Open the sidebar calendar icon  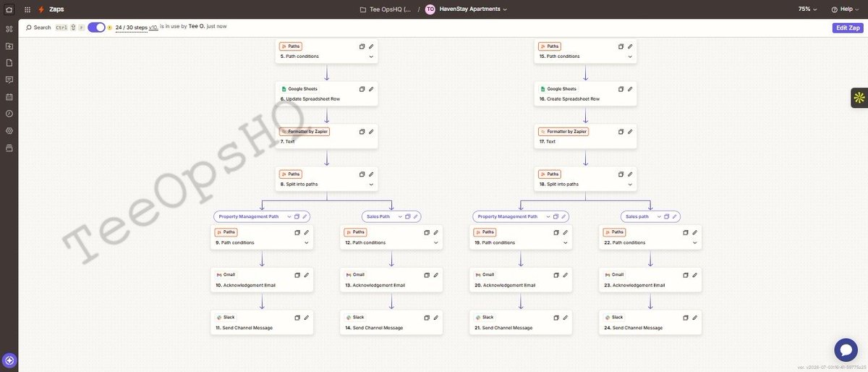(9, 97)
